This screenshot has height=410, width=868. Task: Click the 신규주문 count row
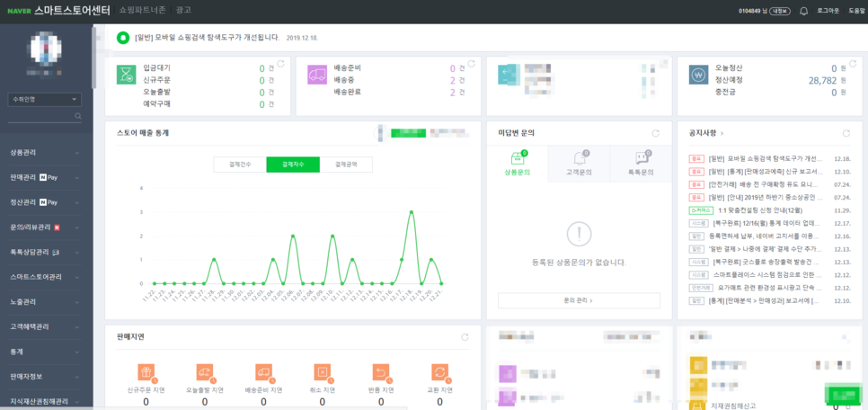[x=208, y=80]
